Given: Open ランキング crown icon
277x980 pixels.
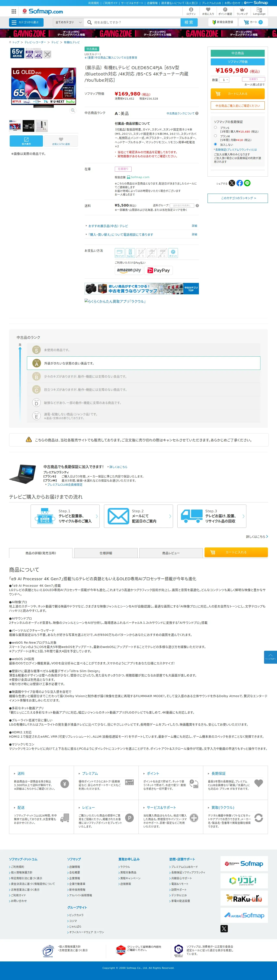Looking at the screenshot, I should (242, 11).
